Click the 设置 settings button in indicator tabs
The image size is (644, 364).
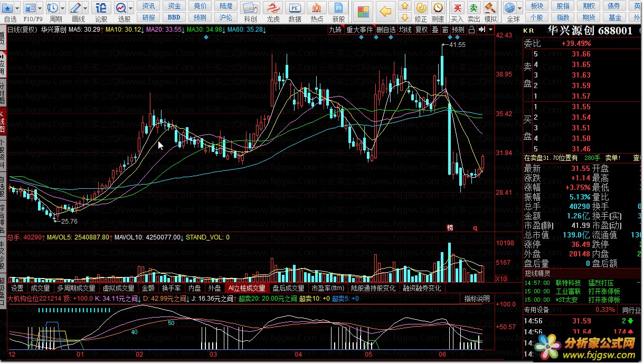coord(17,288)
